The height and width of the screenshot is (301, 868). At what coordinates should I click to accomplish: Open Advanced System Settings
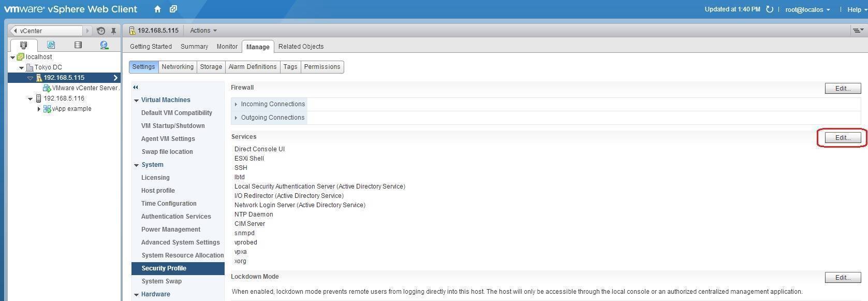pyautogui.click(x=181, y=242)
